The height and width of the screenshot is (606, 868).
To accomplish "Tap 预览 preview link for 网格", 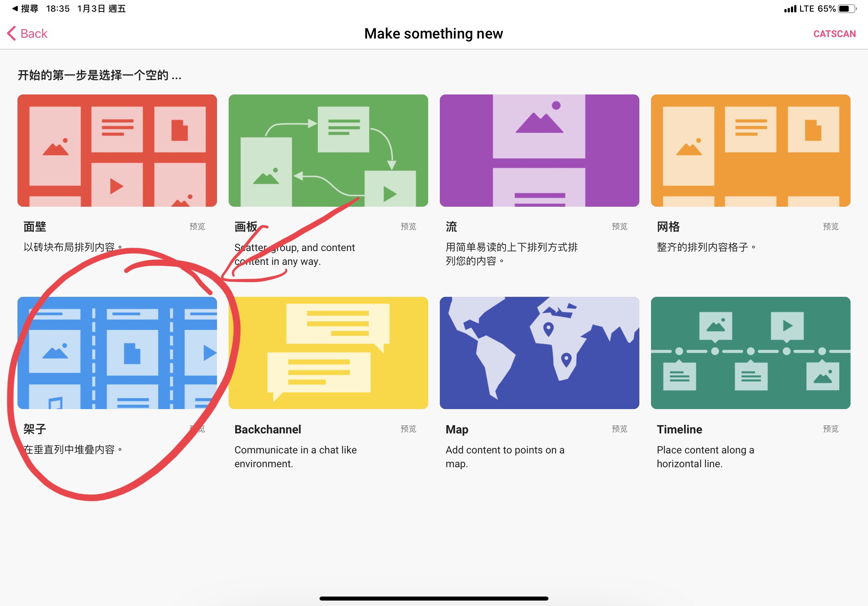I will point(830,226).
